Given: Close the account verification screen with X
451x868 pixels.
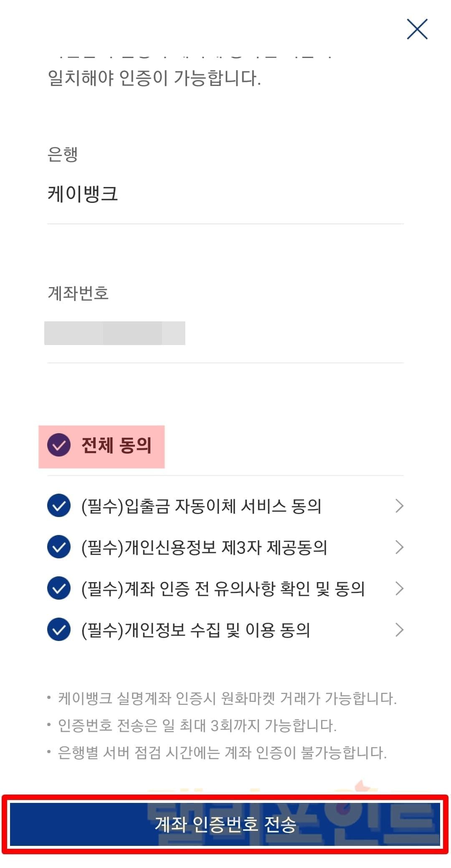Looking at the screenshot, I should [417, 29].
